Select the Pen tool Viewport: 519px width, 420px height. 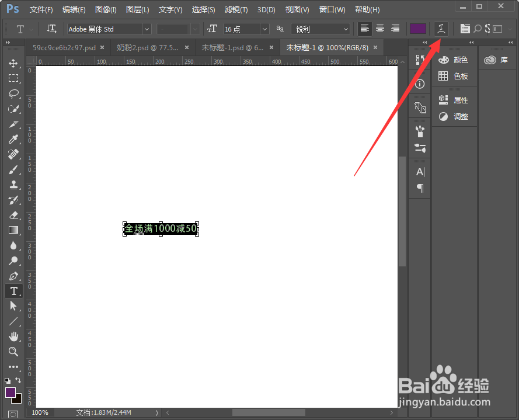tap(13, 276)
